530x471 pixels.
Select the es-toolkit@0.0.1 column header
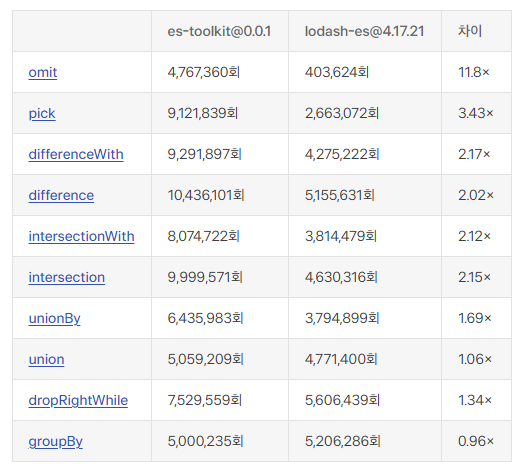tap(220, 31)
